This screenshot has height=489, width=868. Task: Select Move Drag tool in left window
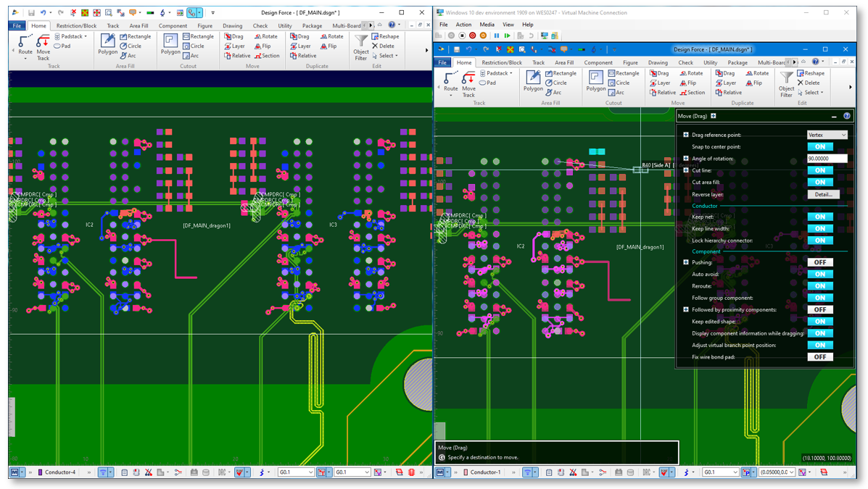coord(233,36)
